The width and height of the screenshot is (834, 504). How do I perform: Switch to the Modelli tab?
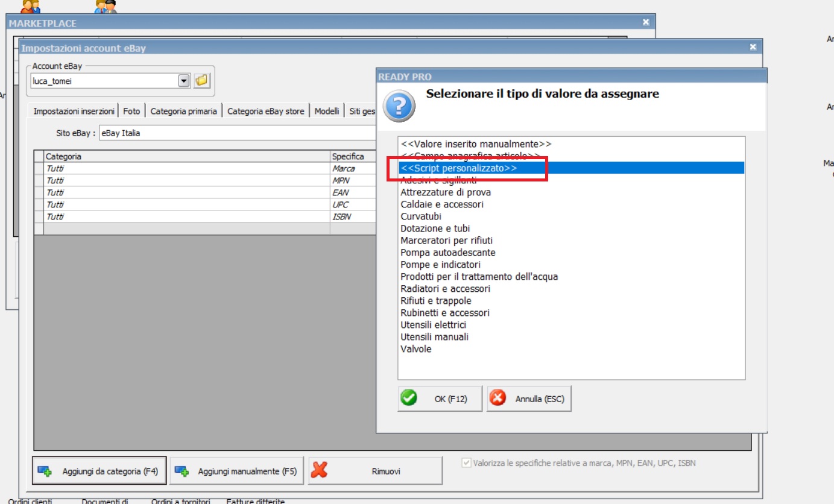[x=327, y=111]
